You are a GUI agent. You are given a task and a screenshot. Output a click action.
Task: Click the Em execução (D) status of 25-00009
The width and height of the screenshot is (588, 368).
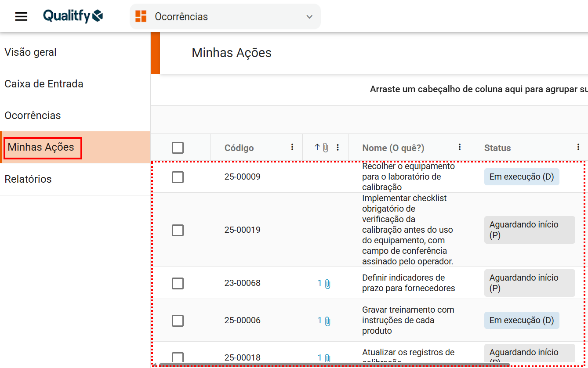coord(521,177)
